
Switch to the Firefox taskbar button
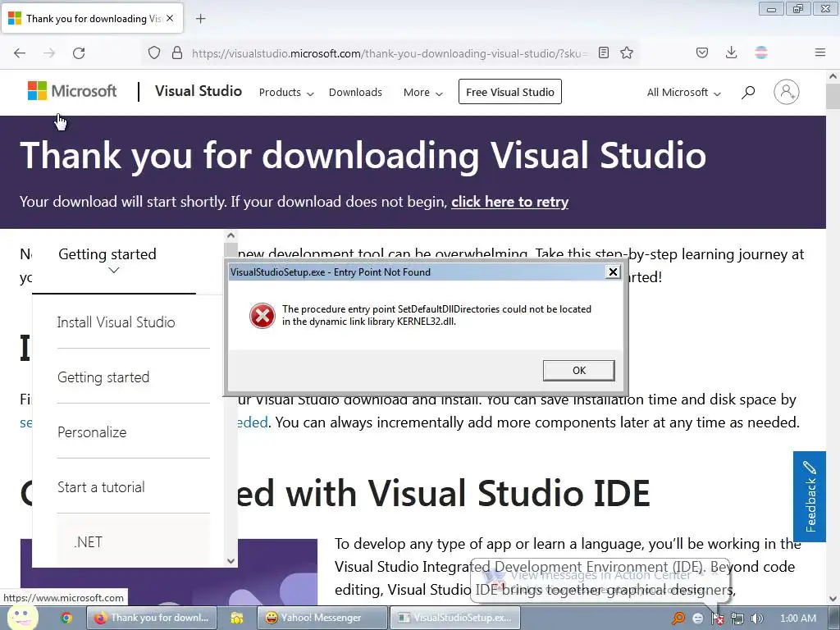pyautogui.click(x=151, y=618)
